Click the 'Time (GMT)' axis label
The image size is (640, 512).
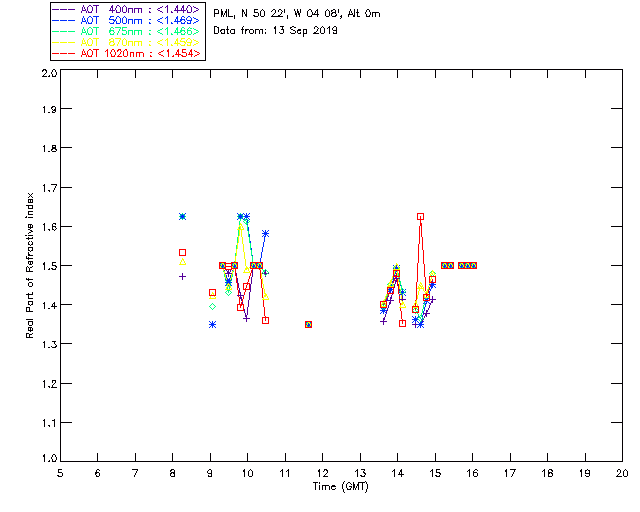(341, 487)
